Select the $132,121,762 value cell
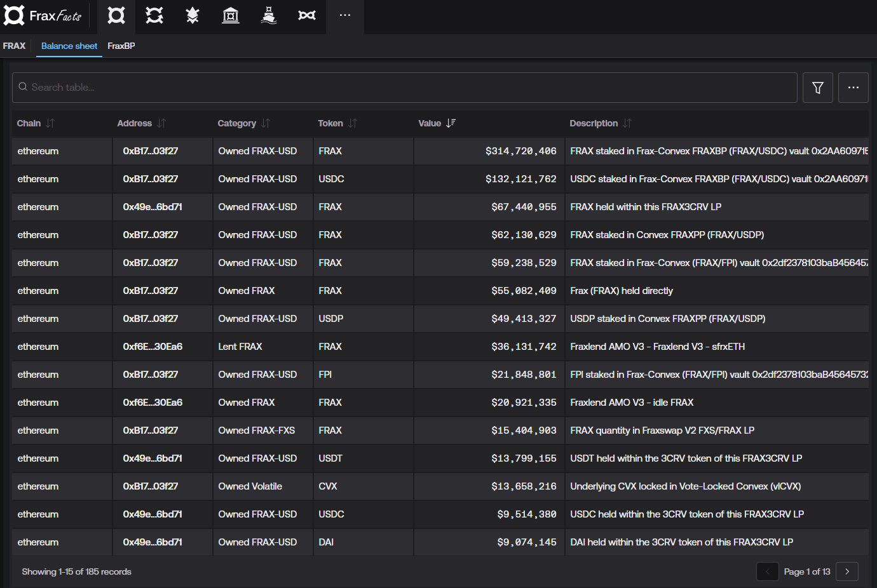This screenshot has height=588, width=877. click(489, 179)
